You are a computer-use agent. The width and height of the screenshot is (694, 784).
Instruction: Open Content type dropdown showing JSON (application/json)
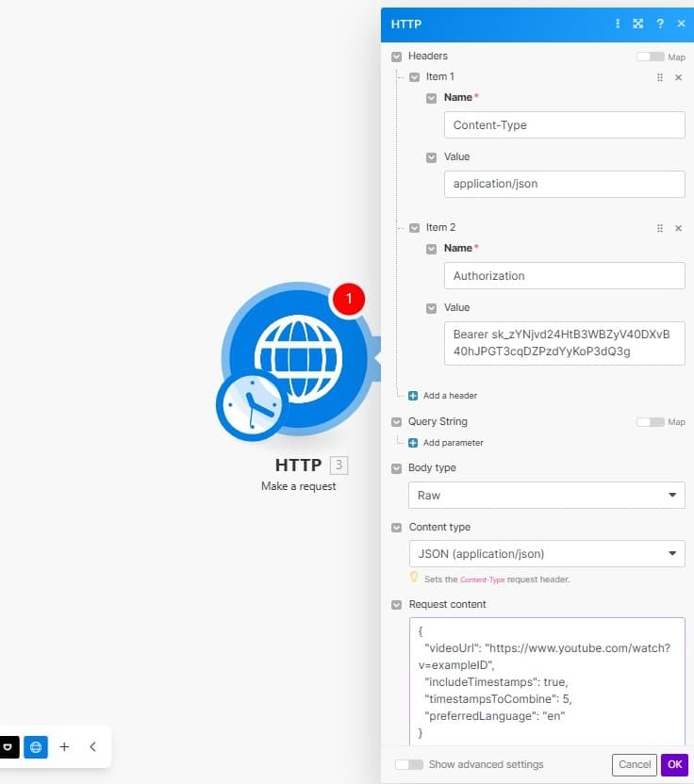coord(546,553)
